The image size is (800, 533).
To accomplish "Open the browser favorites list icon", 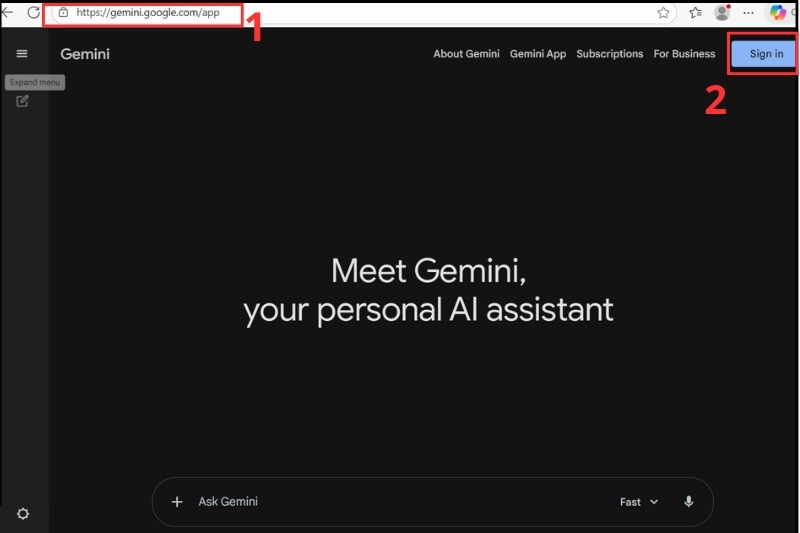I will click(x=695, y=13).
